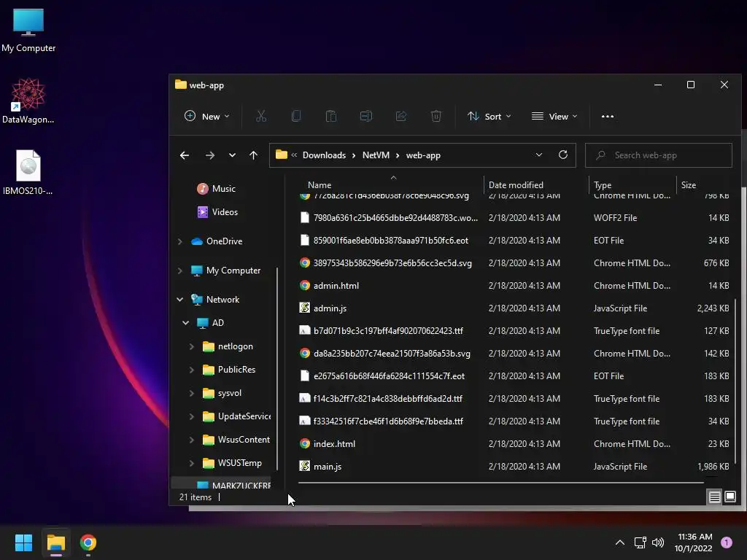
Task: Show hidden tray icons chevron
Action: [620, 542]
